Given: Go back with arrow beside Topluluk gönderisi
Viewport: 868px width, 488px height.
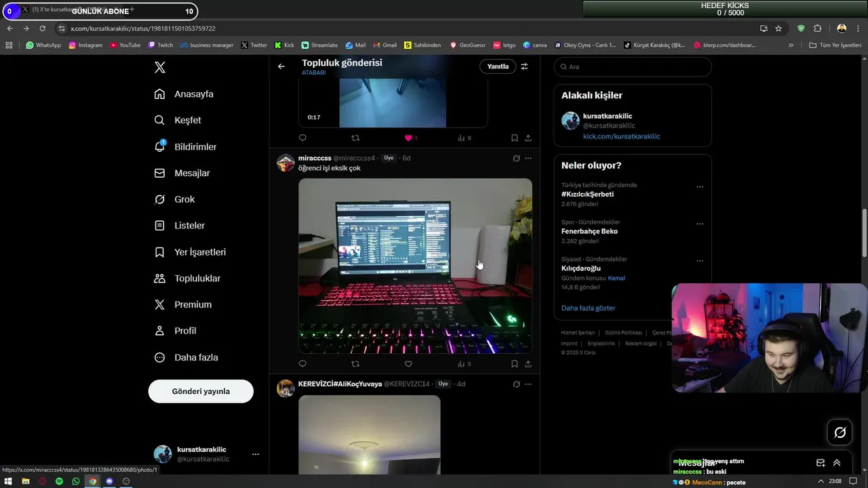Looking at the screenshot, I should coord(281,66).
